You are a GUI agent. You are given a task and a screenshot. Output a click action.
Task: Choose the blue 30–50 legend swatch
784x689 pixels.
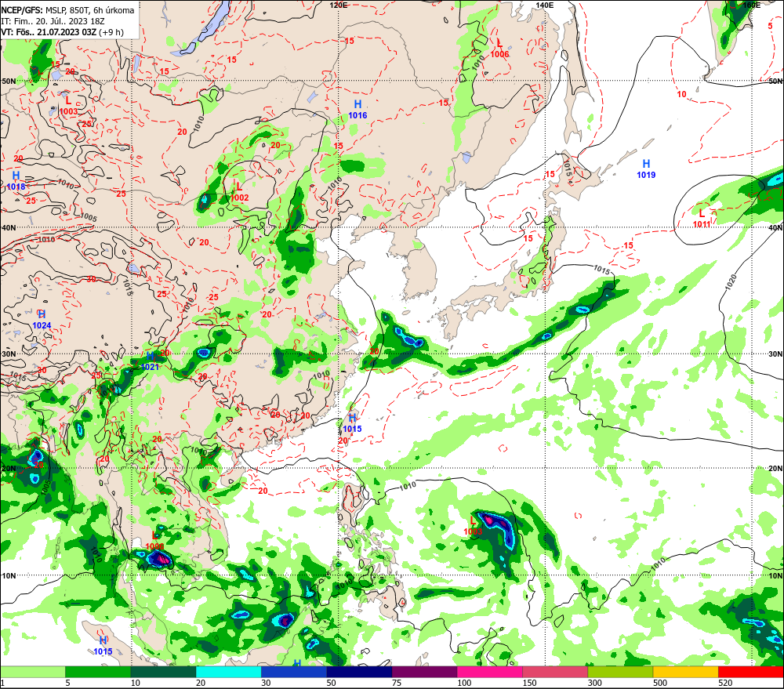tap(294, 672)
